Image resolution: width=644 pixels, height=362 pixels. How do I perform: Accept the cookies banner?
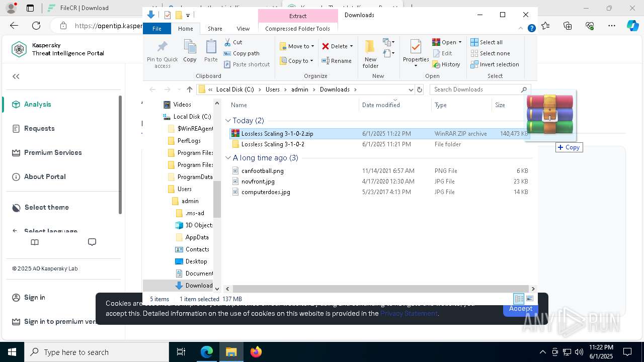(520, 309)
